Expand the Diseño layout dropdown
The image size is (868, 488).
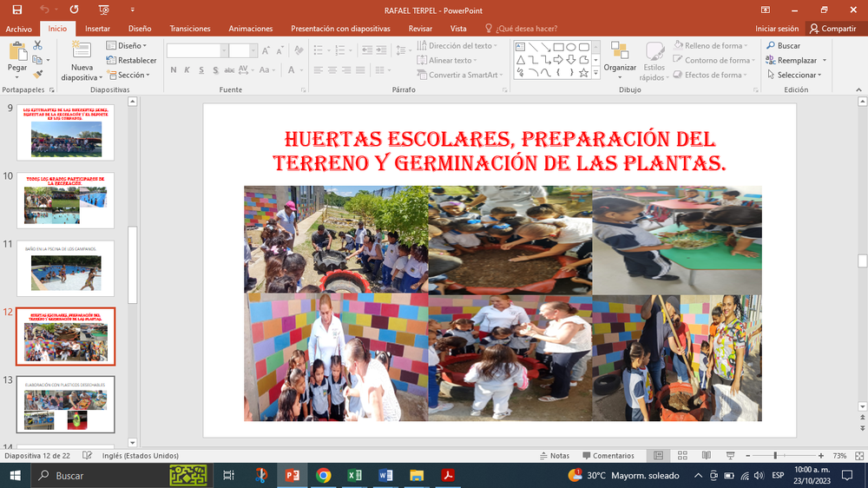pyautogui.click(x=127, y=46)
